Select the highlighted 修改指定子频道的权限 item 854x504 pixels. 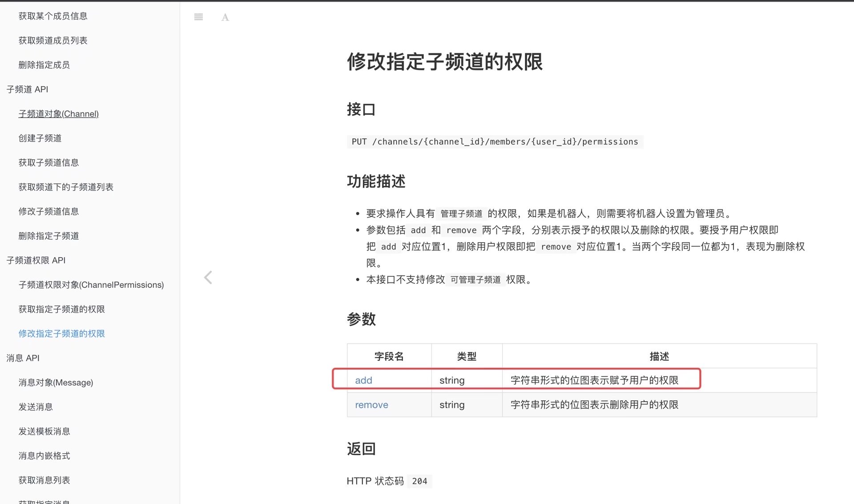(x=61, y=333)
